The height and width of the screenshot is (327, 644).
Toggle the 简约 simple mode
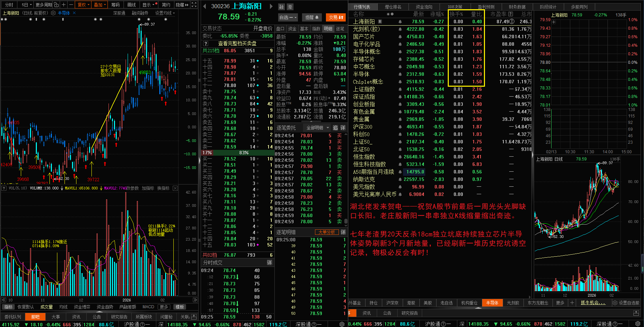point(166,5)
